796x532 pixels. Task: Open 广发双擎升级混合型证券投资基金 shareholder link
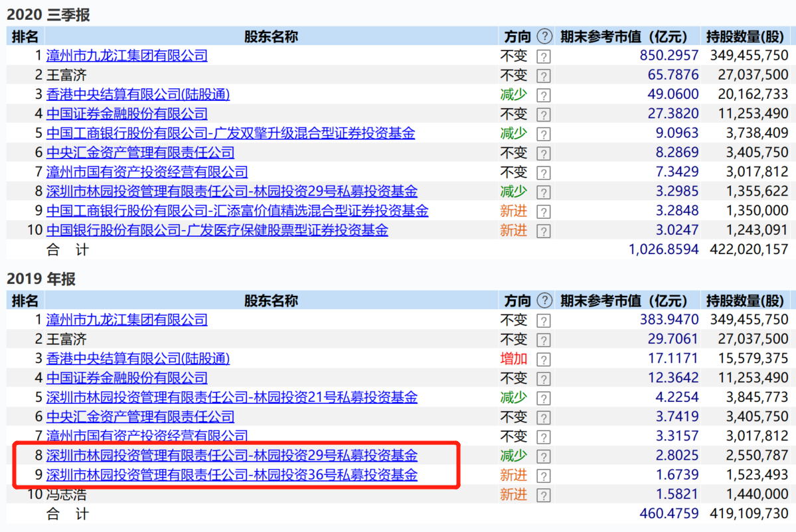pyautogui.click(x=230, y=133)
